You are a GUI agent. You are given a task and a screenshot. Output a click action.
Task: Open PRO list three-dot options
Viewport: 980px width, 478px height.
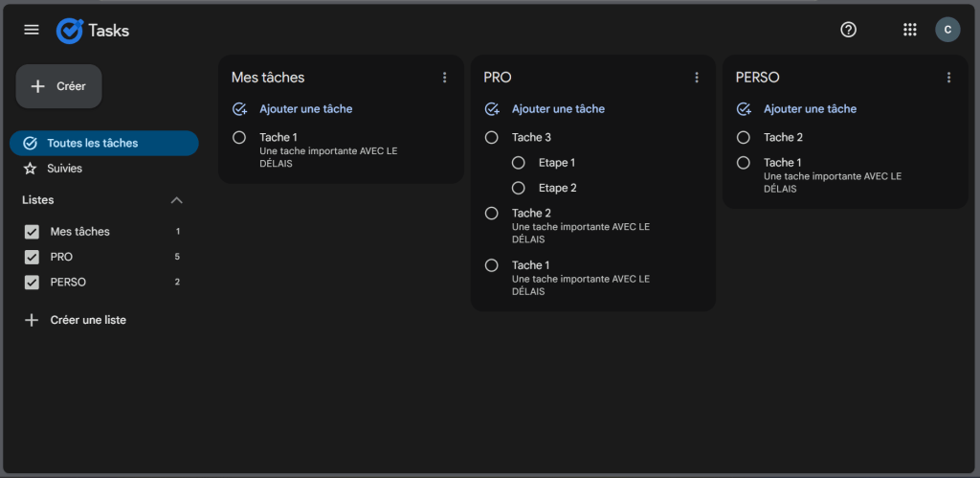click(x=697, y=78)
